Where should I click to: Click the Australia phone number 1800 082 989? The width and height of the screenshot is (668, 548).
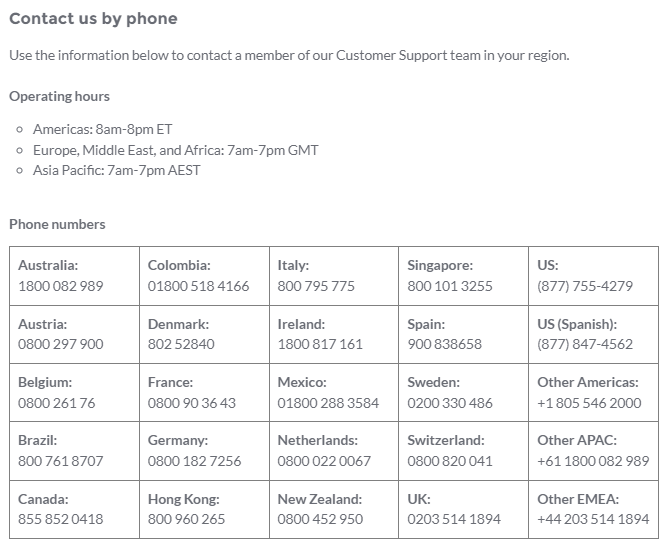[x=60, y=286]
